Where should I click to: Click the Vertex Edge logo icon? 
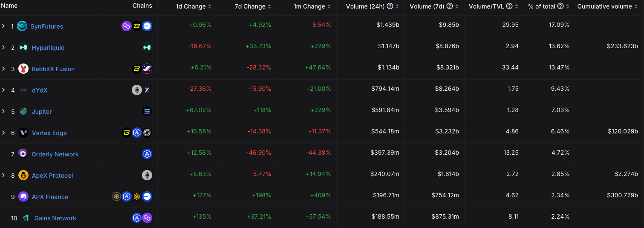pyautogui.click(x=24, y=133)
